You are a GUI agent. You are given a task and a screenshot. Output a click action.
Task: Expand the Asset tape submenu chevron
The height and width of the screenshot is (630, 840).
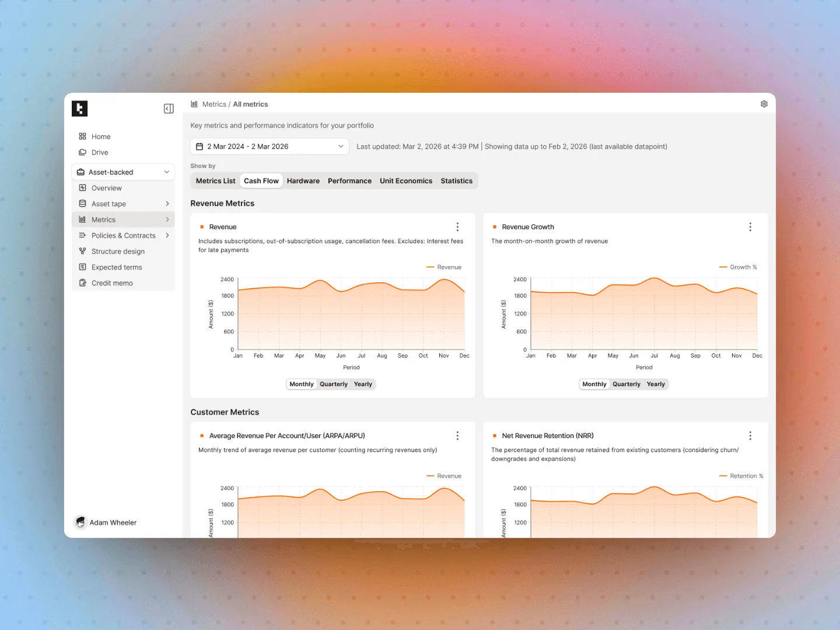(167, 204)
